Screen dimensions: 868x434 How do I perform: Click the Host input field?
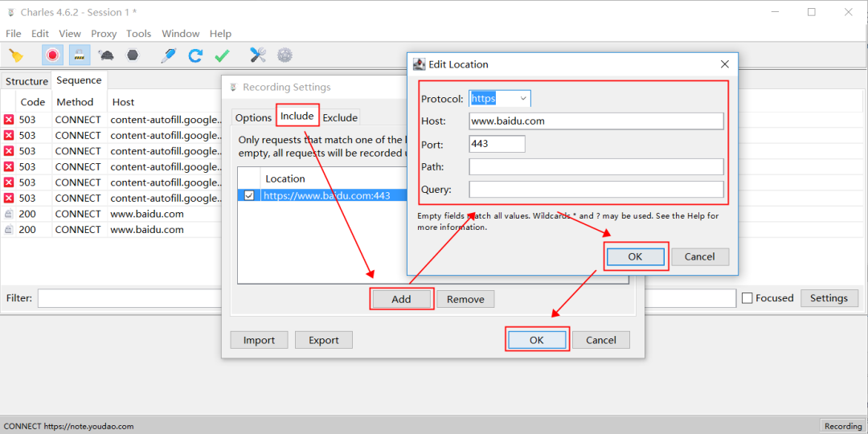coord(596,121)
